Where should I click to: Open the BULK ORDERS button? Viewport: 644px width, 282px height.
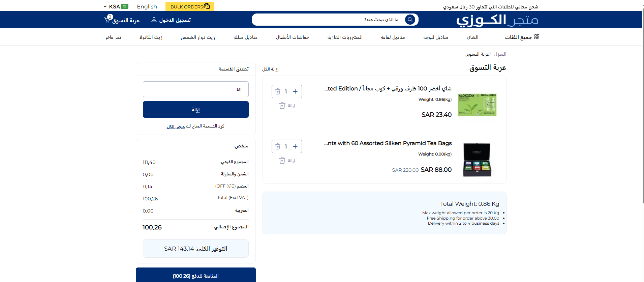(190, 6)
